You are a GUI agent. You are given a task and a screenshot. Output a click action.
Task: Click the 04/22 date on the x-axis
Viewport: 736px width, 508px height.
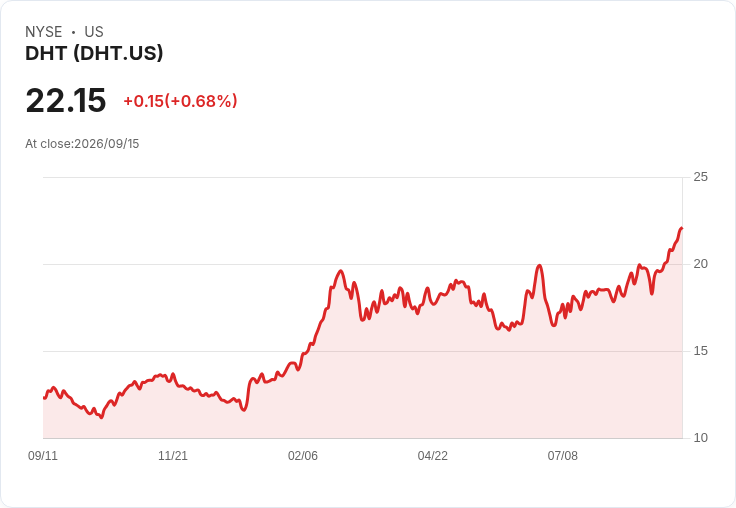click(433, 455)
